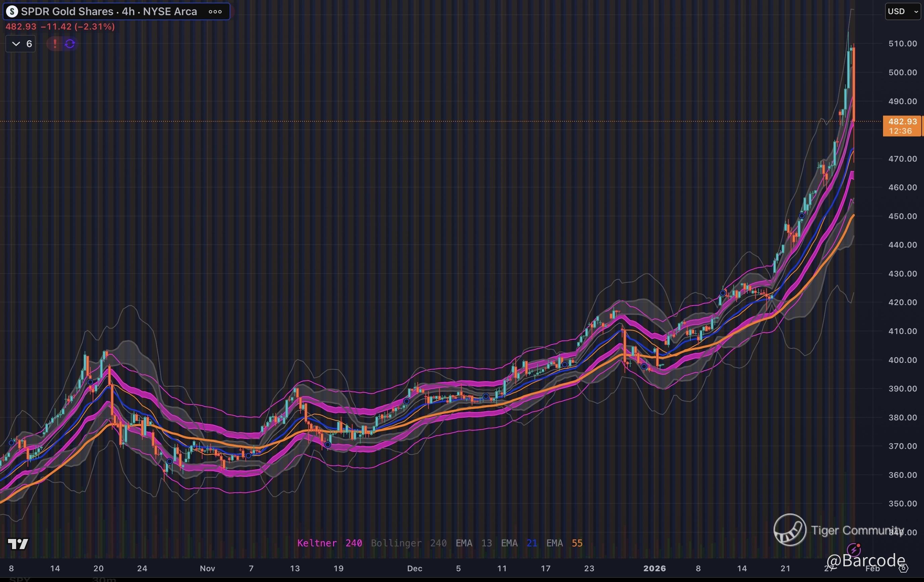Click the purple refresh sync icon

pos(70,44)
